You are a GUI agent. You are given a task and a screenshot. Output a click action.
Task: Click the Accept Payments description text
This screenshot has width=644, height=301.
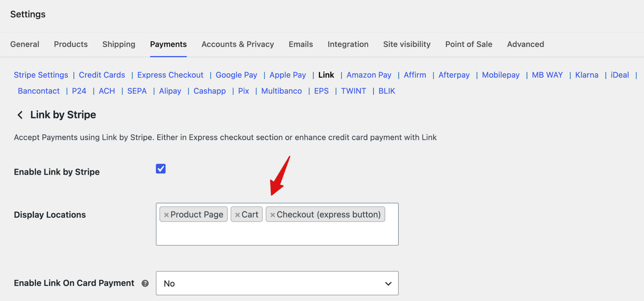(225, 138)
